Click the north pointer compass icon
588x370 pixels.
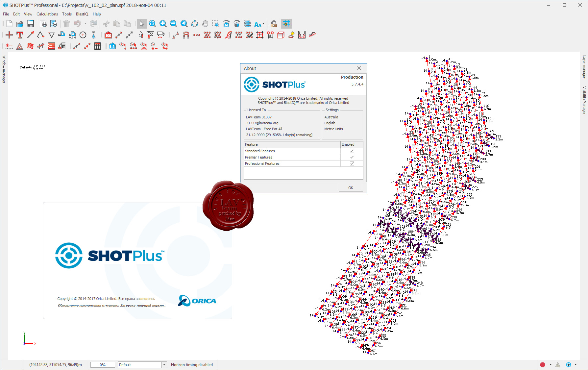click(x=93, y=35)
